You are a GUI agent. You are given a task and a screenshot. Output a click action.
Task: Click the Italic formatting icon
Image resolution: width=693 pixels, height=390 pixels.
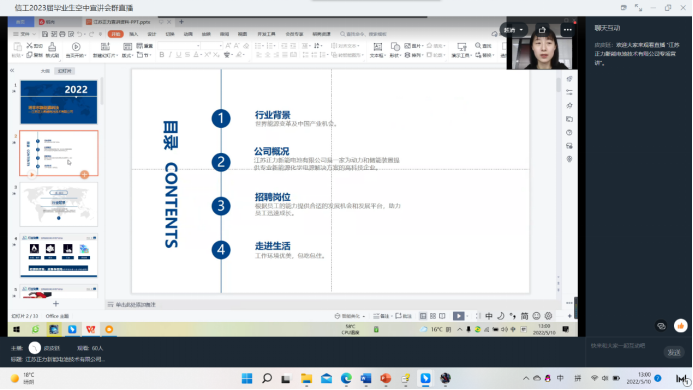[170, 55]
